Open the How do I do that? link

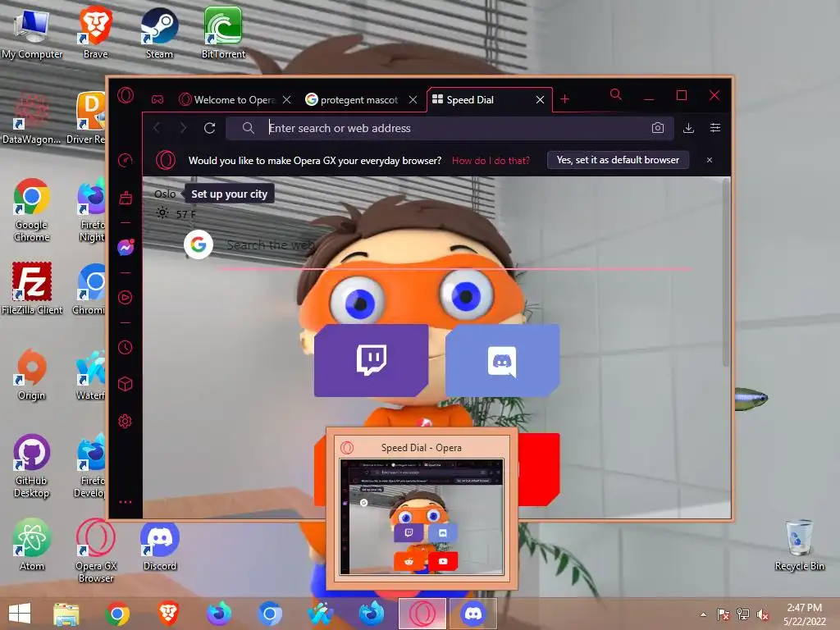coord(491,160)
